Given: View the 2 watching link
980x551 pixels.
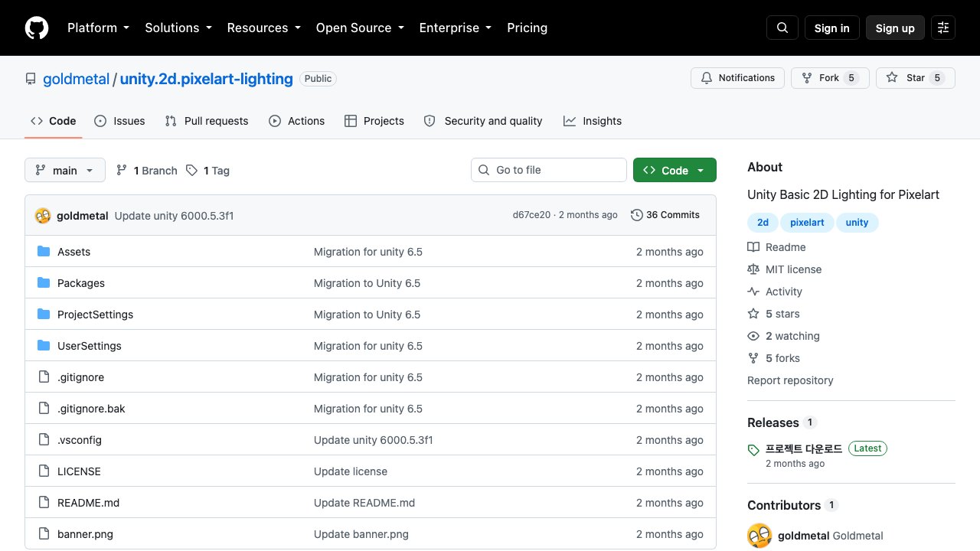Looking at the screenshot, I should 783,336.
